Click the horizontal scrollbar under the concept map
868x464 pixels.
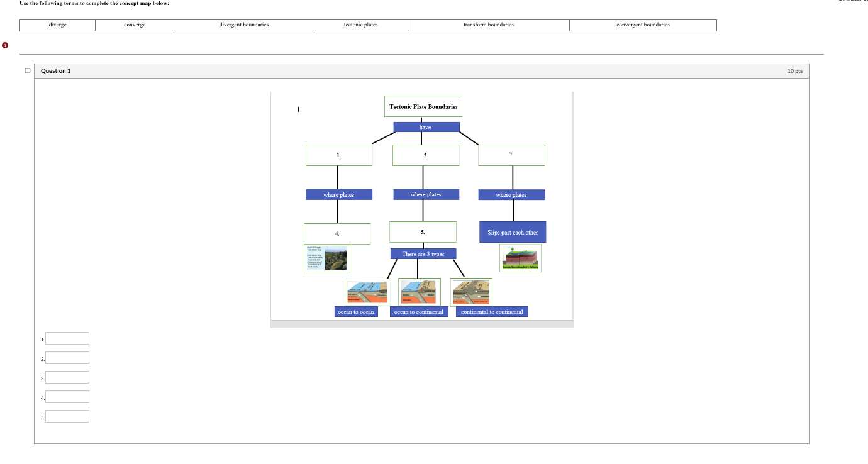coord(421,324)
